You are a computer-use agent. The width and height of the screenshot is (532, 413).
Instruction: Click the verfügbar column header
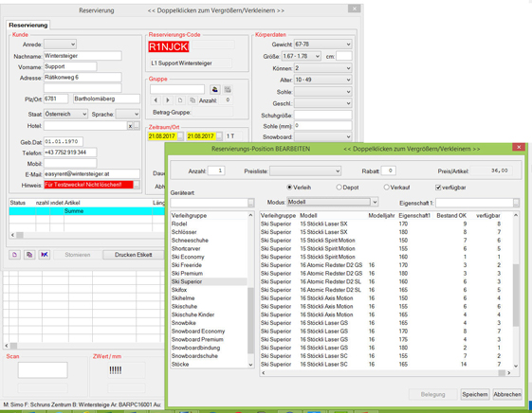[x=487, y=215]
